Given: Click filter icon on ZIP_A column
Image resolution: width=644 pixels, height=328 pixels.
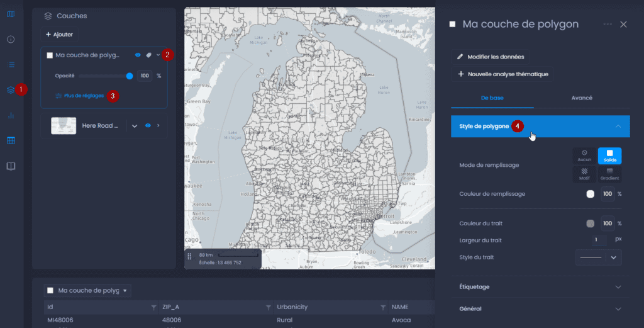Looking at the screenshot, I should pos(268,307).
